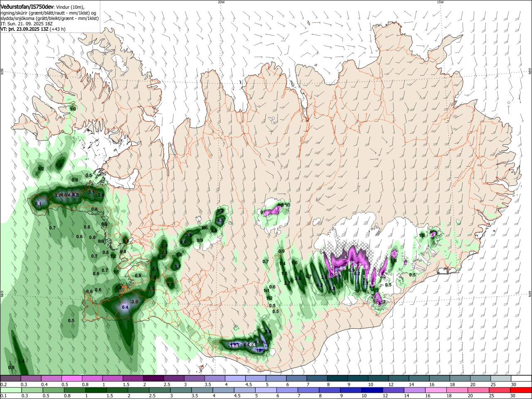Click the 20W longitude label on the map's upper edge
Screen dimensions: 532x399
[221, 2]
